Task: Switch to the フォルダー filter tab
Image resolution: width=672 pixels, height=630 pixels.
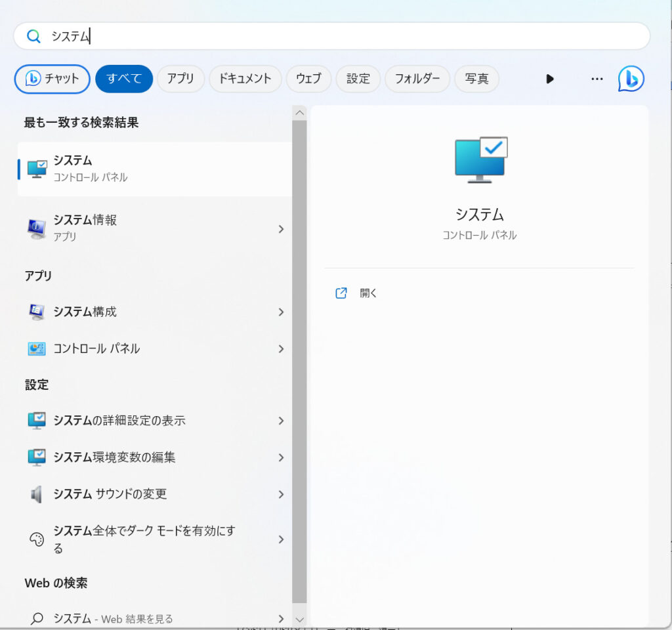Action: tap(417, 79)
